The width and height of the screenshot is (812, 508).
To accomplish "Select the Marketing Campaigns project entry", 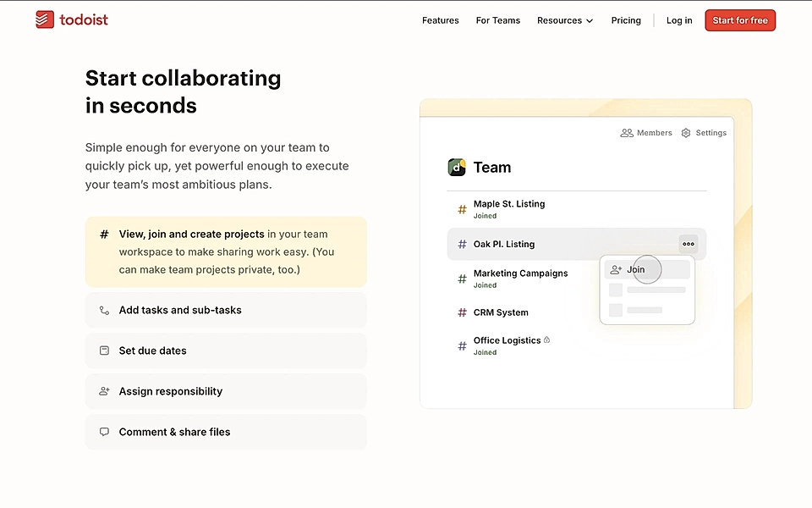I will coord(520,278).
